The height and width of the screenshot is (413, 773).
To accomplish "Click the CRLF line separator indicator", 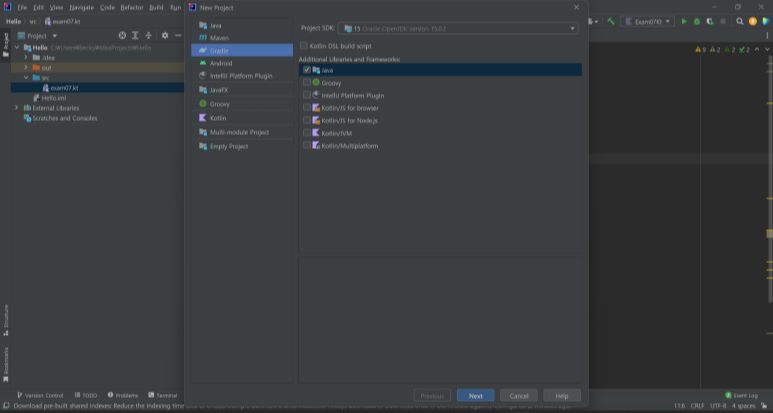I will tap(697, 406).
